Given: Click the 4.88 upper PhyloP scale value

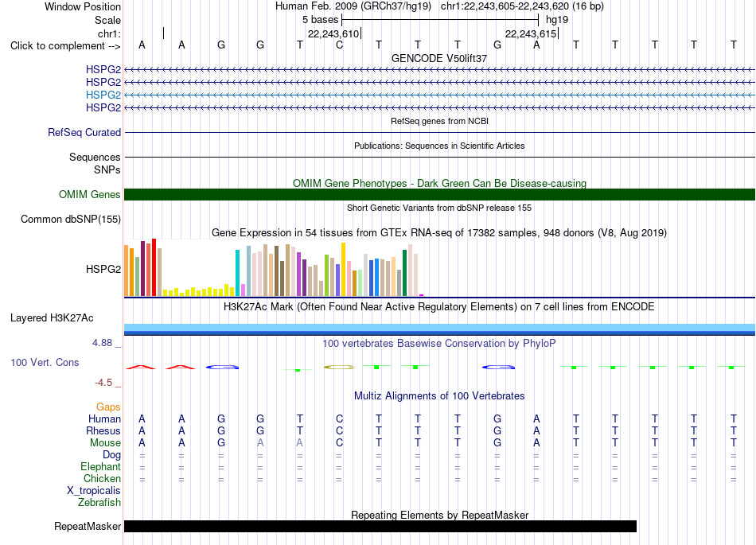Looking at the screenshot, I should click(102, 343).
